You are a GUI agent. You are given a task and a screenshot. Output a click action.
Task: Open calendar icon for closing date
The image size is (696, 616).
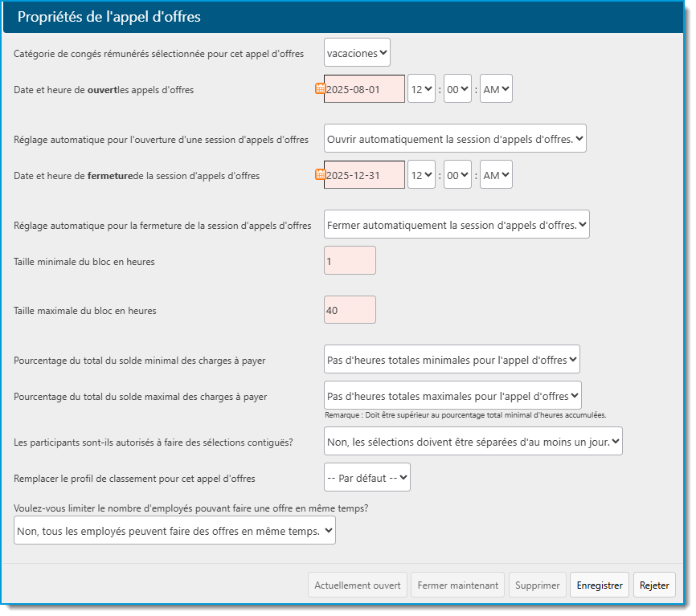320,175
